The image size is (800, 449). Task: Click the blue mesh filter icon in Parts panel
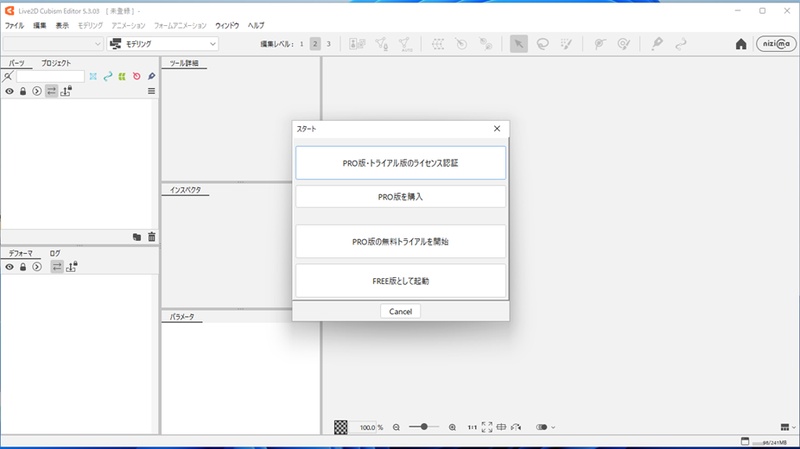coord(93,76)
